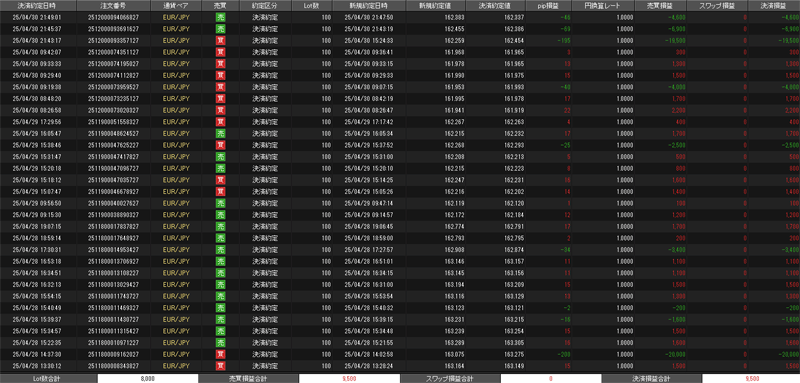Click the Lot数 column header
The image size is (800, 383).
(312, 6)
